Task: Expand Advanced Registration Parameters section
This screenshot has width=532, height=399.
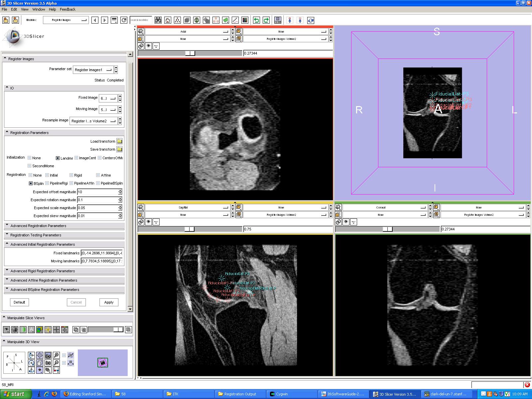Action: click(x=64, y=226)
